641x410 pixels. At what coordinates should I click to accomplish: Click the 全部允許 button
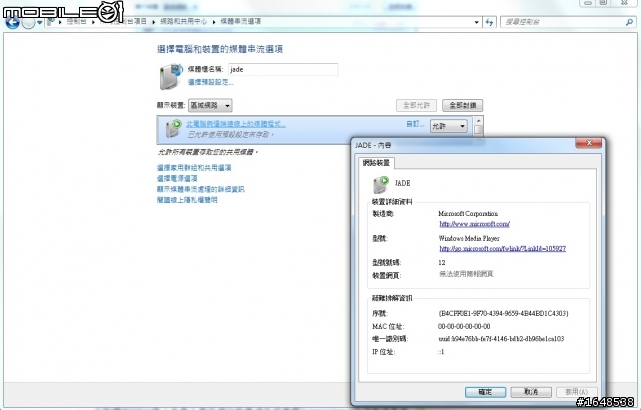[416, 105]
